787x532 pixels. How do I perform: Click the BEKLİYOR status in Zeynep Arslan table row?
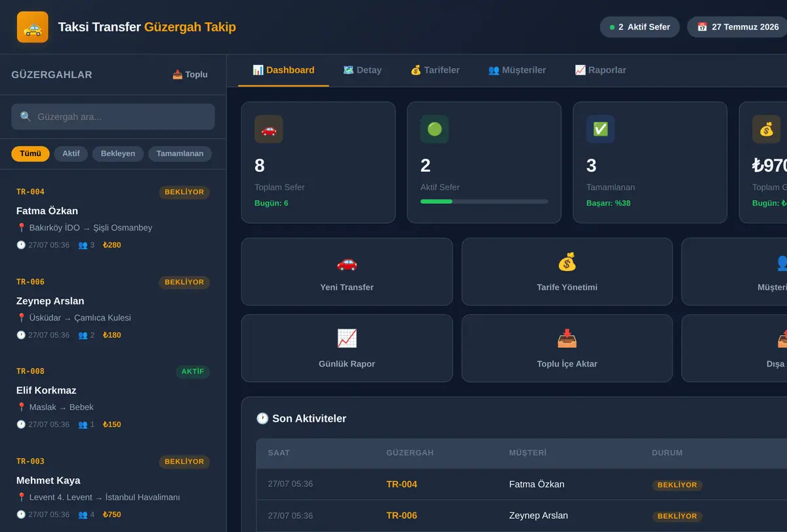pyautogui.click(x=677, y=516)
